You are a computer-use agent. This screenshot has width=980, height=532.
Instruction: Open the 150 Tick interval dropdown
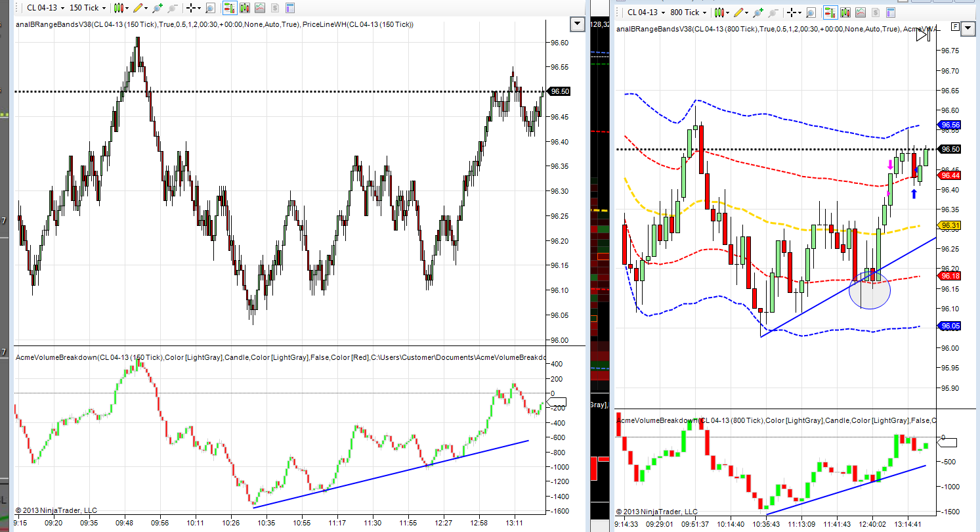(89, 8)
